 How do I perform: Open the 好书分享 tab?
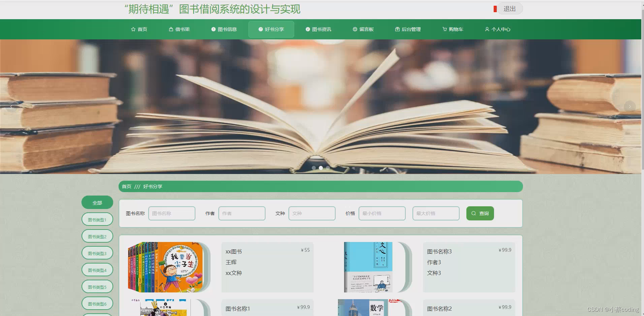point(271,29)
